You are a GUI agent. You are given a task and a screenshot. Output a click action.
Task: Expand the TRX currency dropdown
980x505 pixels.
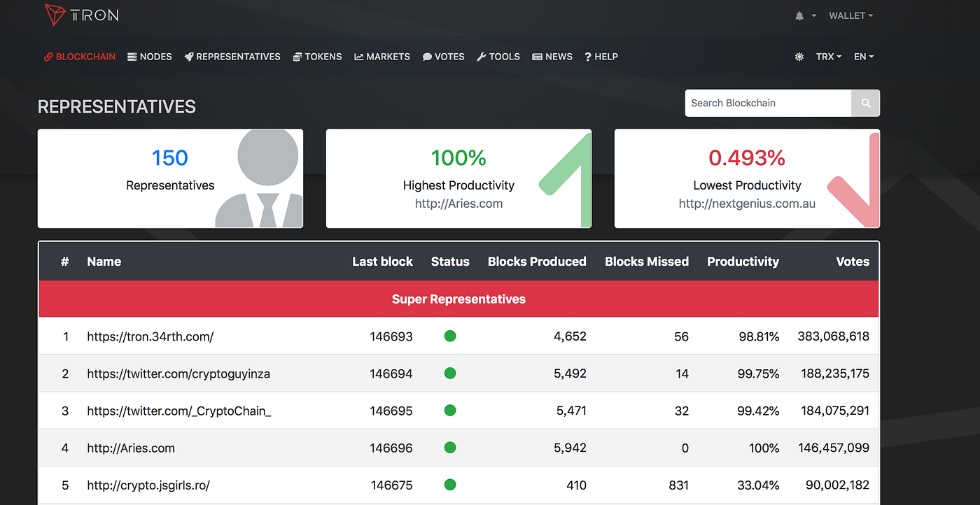coord(829,57)
